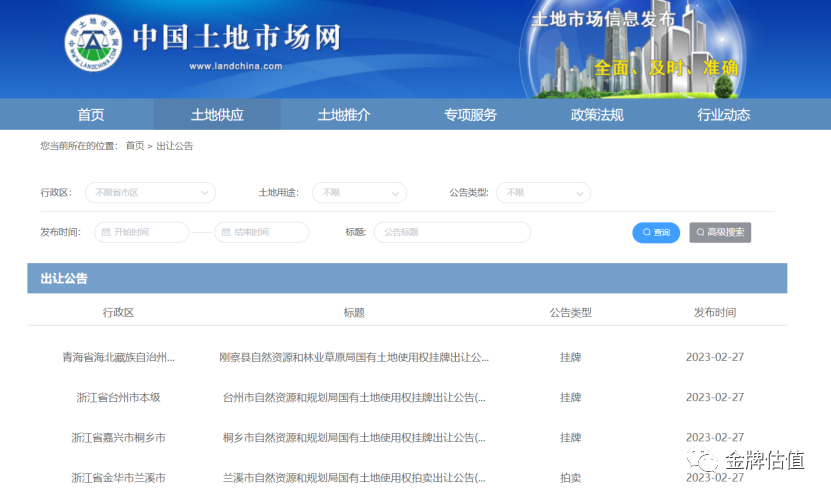
Task: Click 挂牌 type in 台州市 row
Action: coord(570,397)
